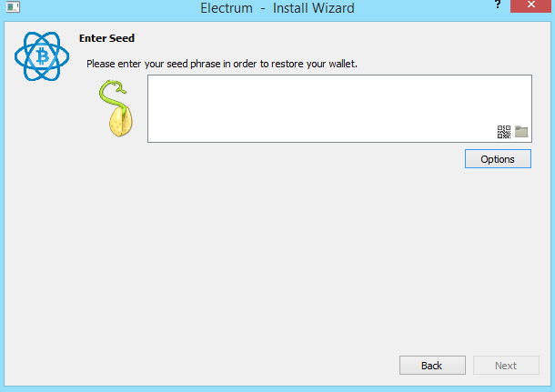Focus the seed phrase text box
This screenshot has width=555, height=392.
click(339, 108)
